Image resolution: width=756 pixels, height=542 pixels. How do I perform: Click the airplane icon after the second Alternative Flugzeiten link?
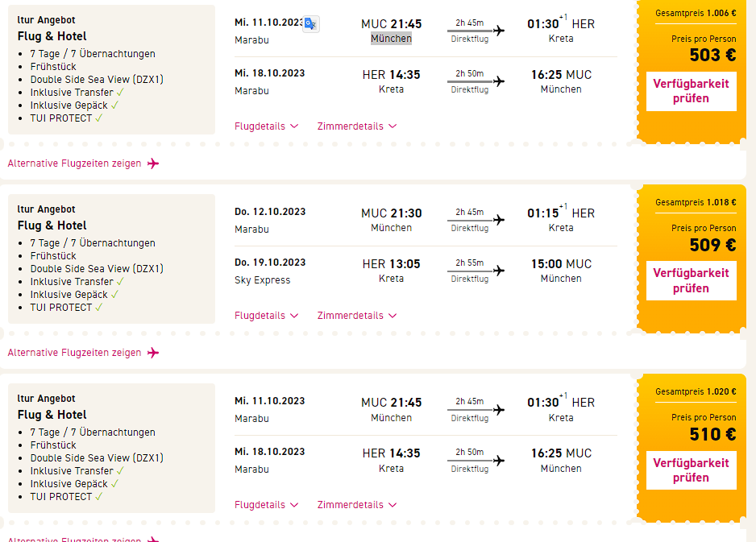pyautogui.click(x=153, y=353)
